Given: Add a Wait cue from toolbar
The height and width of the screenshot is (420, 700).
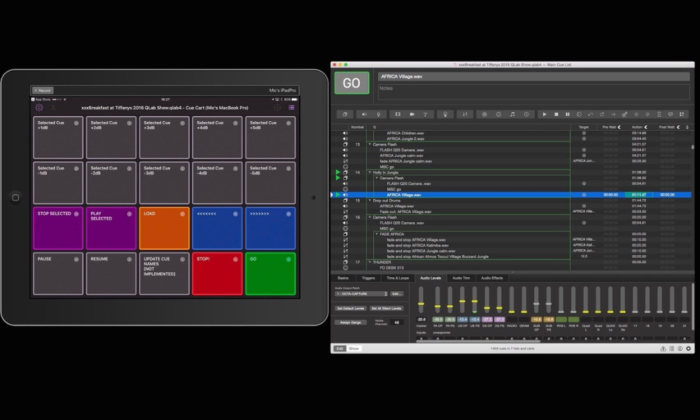Looking at the screenshot, I should [659, 114].
